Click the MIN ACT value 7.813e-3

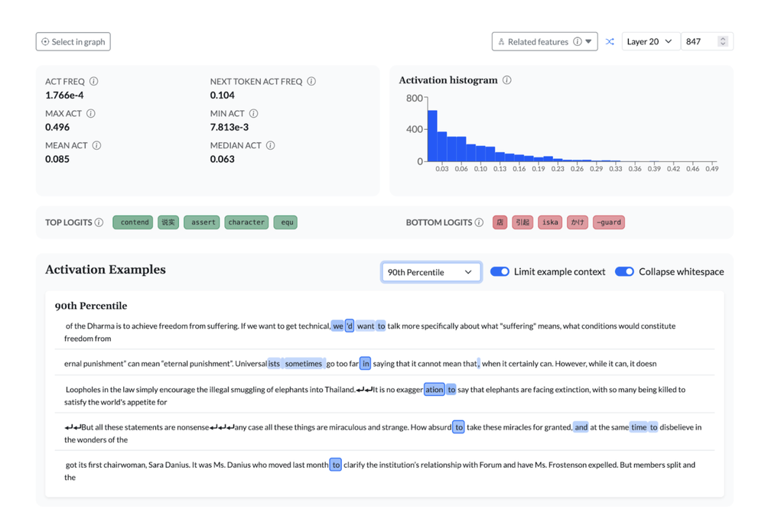(229, 128)
